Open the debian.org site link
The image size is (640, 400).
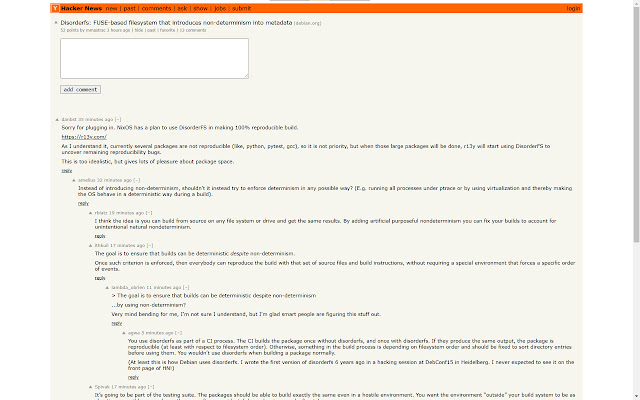(308, 23)
